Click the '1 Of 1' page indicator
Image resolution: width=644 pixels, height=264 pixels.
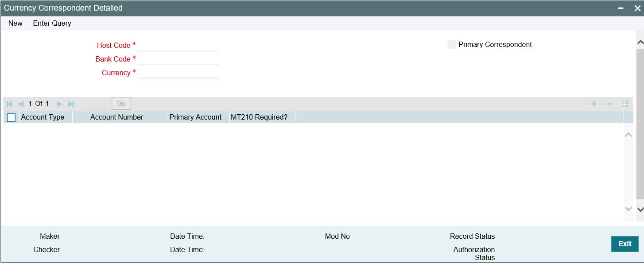pyautogui.click(x=39, y=104)
